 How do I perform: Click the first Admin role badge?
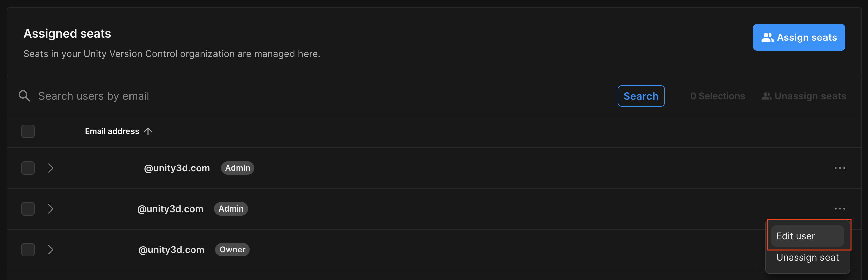237,168
